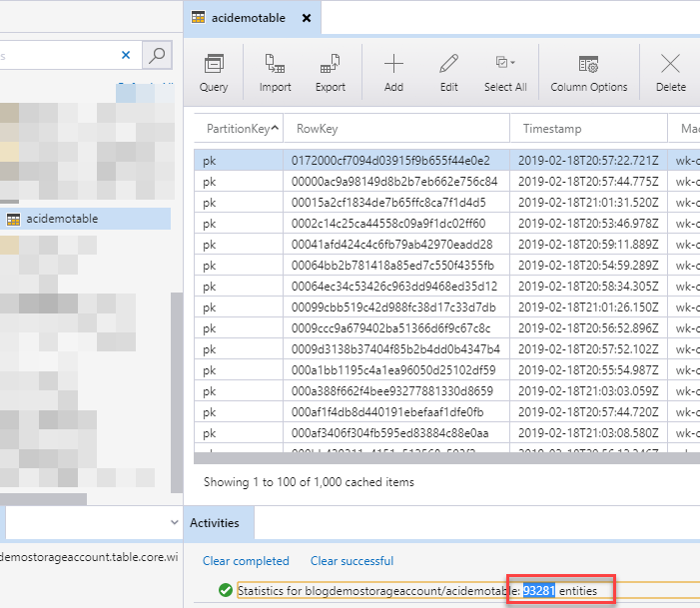This screenshot has height=608, width=700.
Task: Select acidemotable in the tree
Action: coord(62,219)
